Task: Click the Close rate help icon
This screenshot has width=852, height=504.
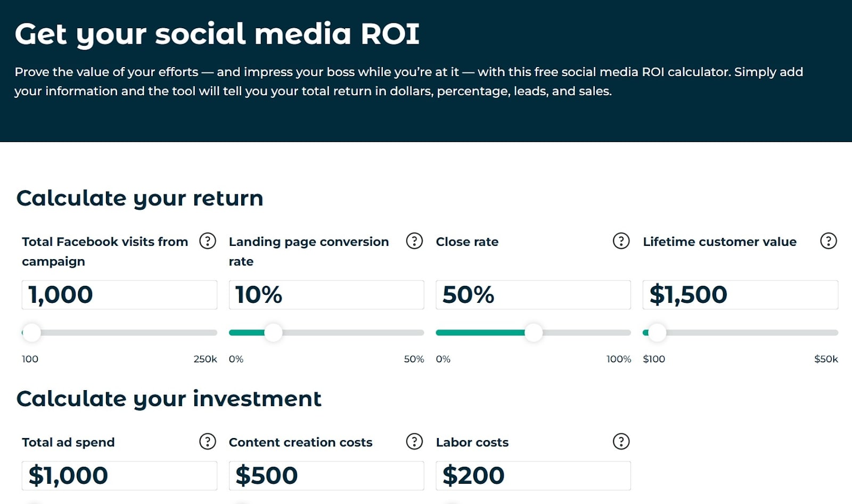Action: (621, 241)
